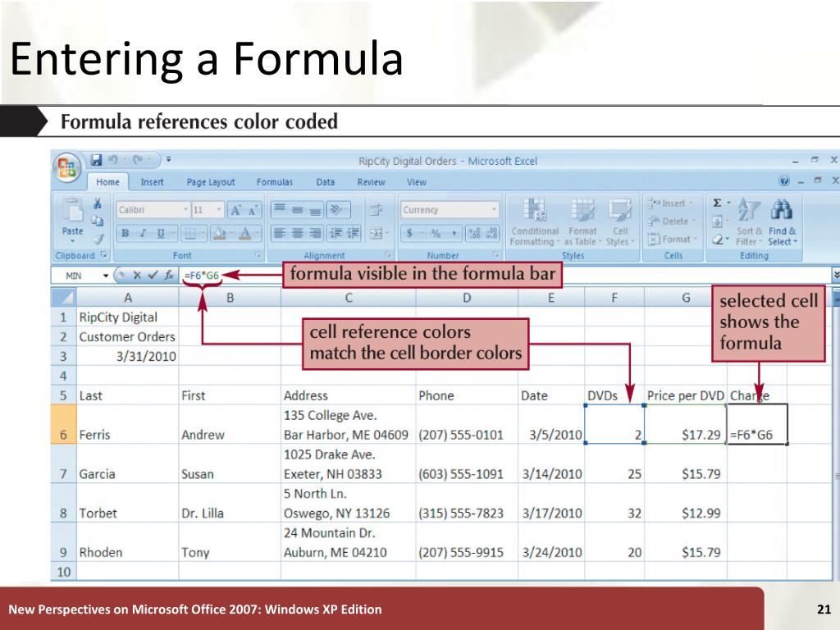Open the Office Button menu
Image resolution: width=840 pixels, height=630 pixels.
tap(66, 167)
